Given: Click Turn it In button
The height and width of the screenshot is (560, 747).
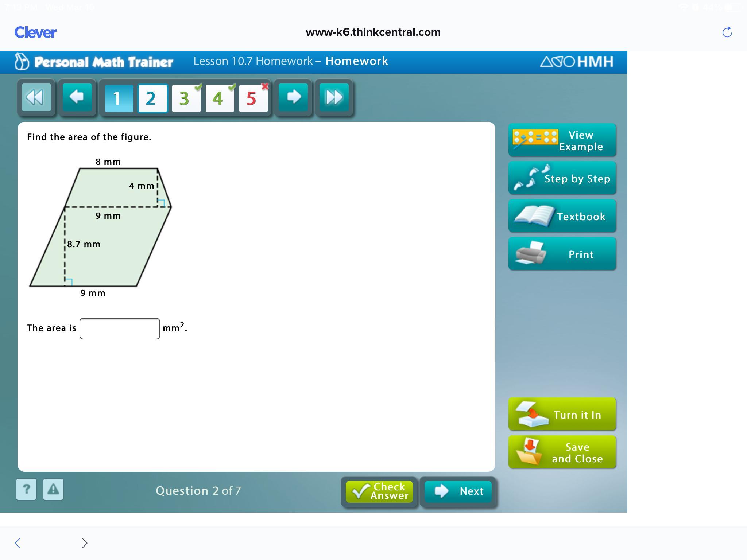Looking at the screenshot, I should (562, 415).
